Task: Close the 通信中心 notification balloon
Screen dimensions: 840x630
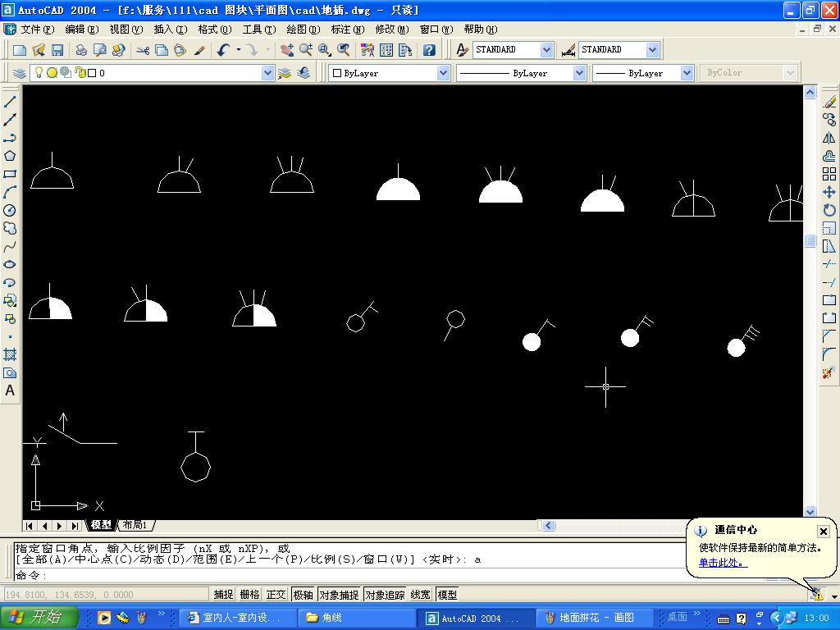Action: pyautogui.click(x=824, y=531)
